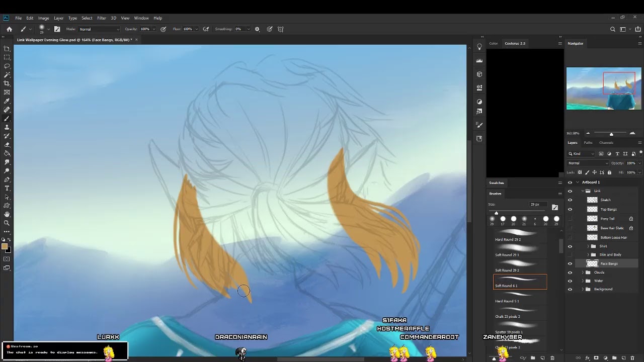Screen dimensions: 644x362
Task: Open the Layer menu
Action: [59, 18]
